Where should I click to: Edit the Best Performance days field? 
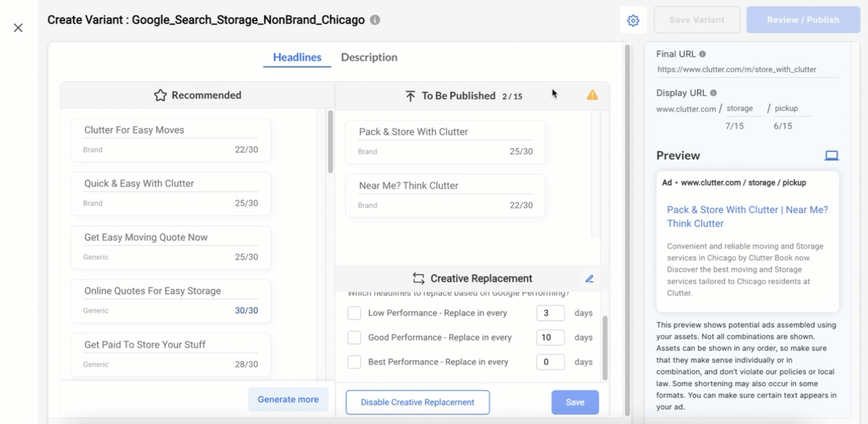click(550, 362)
